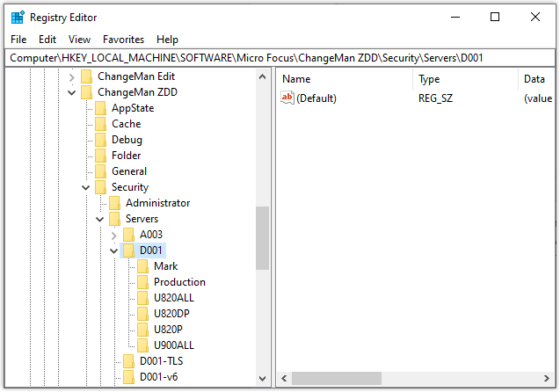Click the folder icon beside General
Viewport: 560px width, 392px height.
pos(101,171)
